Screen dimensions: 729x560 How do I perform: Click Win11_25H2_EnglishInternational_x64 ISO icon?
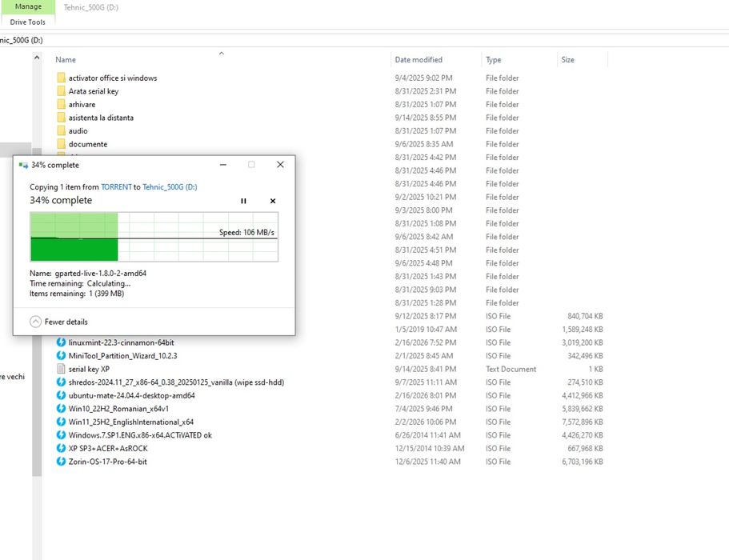click(x=61, y=422)
